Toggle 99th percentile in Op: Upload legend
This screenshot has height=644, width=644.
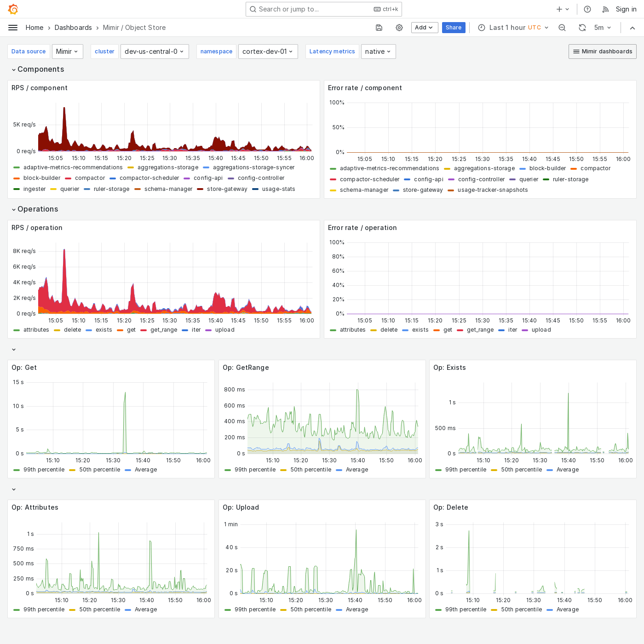pos(255,609)
